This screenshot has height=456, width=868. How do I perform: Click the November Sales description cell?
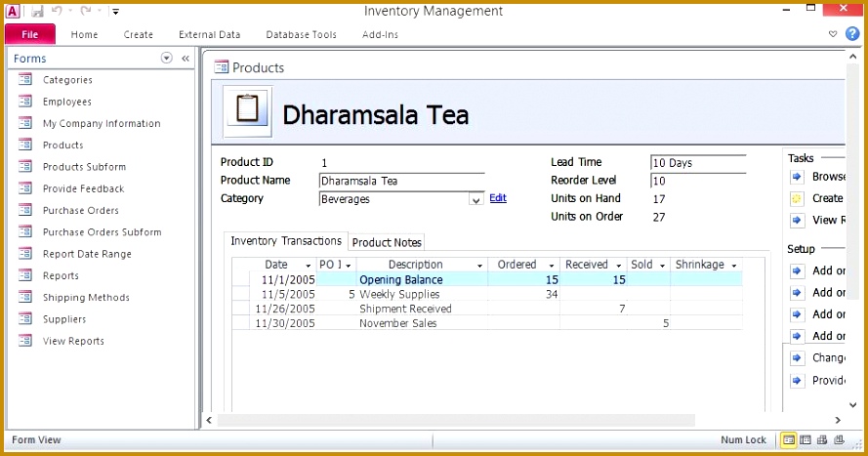(x=423, y=322)
